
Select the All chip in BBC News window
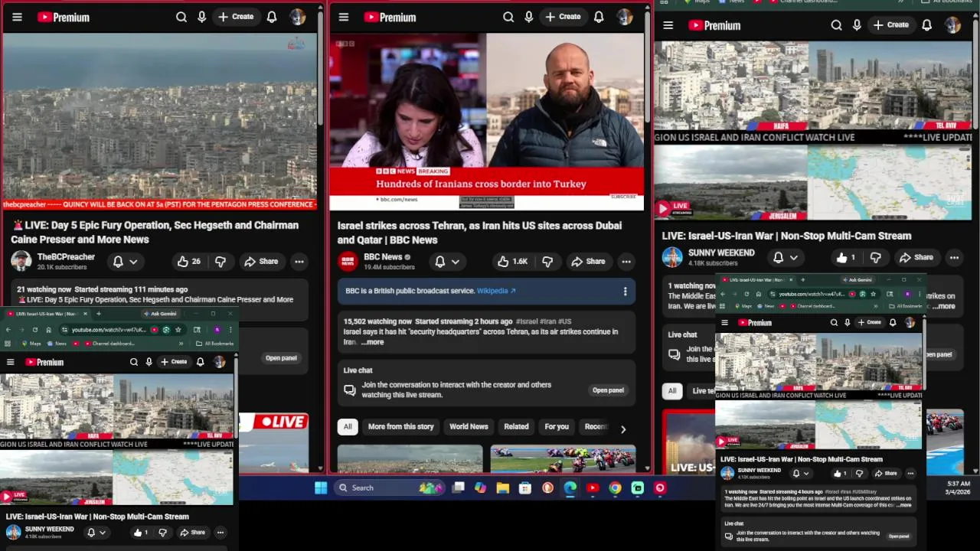pyautogui.click(x=348, y=427)
